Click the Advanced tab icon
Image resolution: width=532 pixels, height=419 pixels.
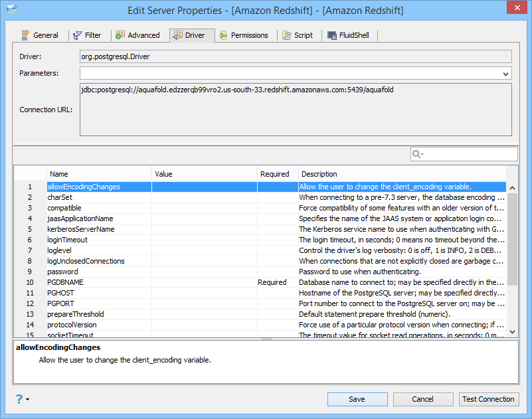tap(120, 35)
